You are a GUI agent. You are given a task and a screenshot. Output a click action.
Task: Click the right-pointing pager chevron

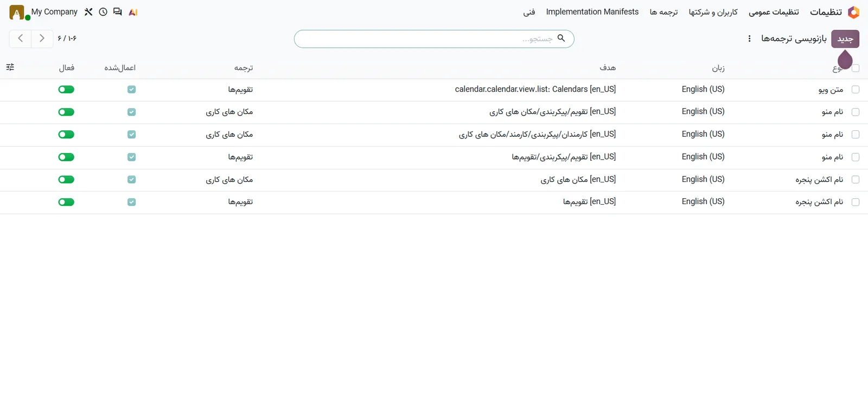(42, 39)
